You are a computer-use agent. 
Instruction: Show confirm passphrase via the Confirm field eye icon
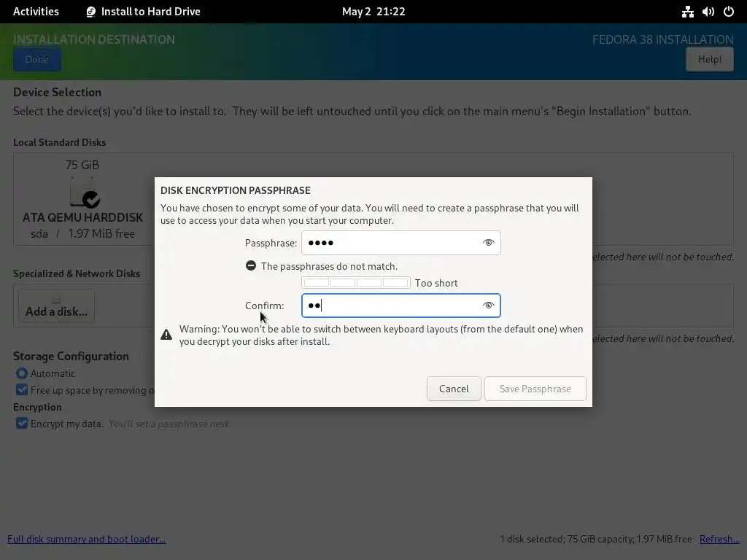pos(488,306)
